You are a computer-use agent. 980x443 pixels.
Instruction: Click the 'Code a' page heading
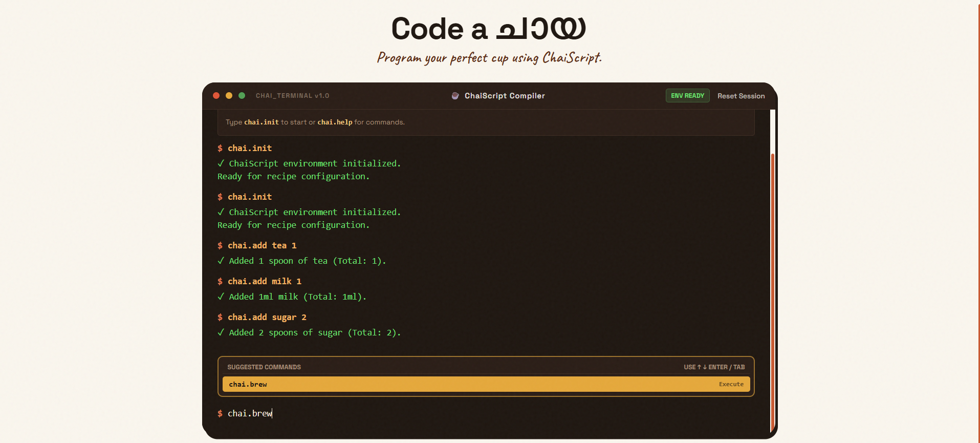[x=489, y=28]
